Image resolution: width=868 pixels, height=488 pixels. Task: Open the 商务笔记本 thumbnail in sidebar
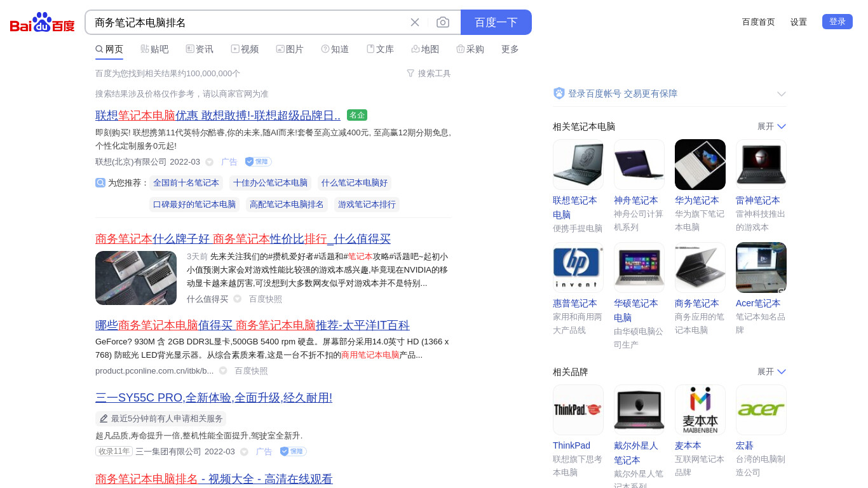(x=700, y=268)
